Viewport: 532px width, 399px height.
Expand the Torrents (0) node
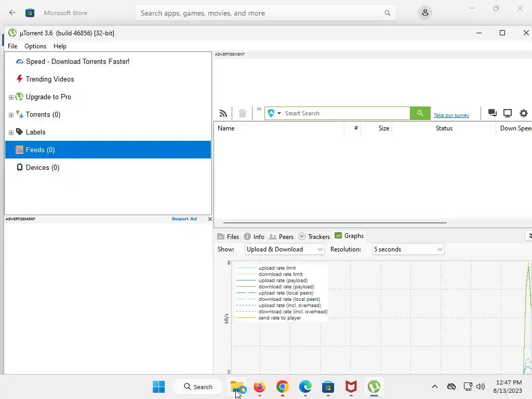(11, 115)
